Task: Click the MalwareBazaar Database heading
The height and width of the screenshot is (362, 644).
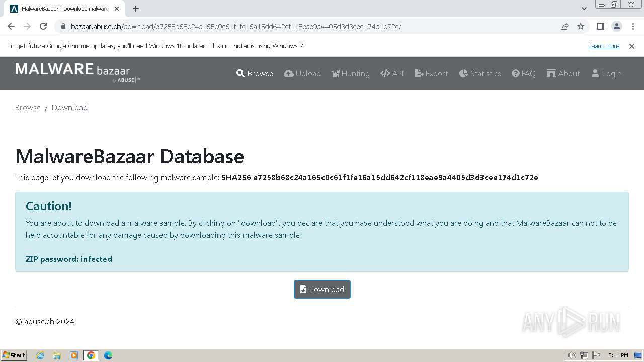Action: point(129,156)
